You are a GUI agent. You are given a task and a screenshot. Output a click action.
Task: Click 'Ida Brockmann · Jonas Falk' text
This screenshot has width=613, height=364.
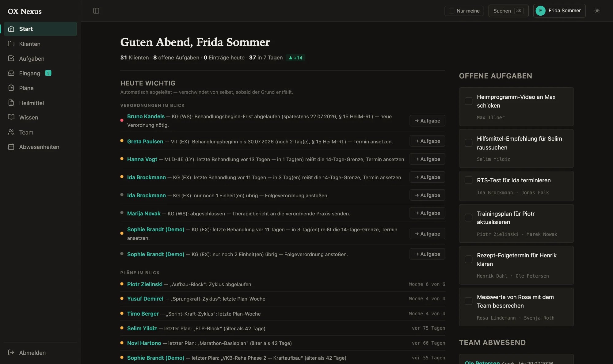(x=513, y=193)
